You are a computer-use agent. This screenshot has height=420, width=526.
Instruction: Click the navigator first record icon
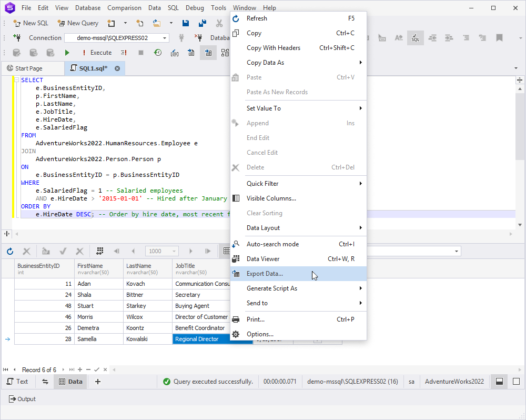point(5,369)
